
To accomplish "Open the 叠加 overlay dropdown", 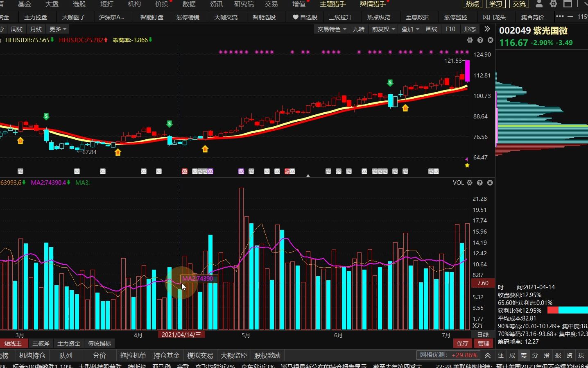I will tap(410, 29).
